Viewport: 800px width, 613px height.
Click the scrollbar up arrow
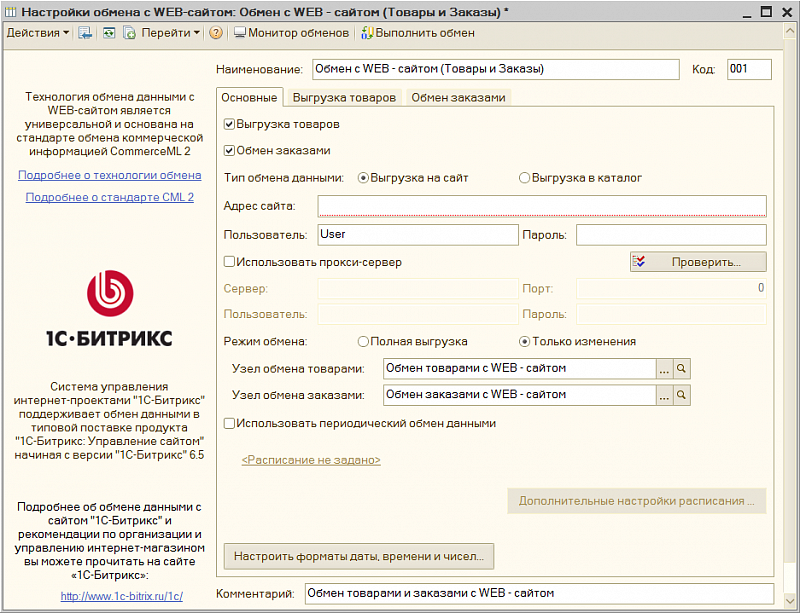tap(790, 31)
